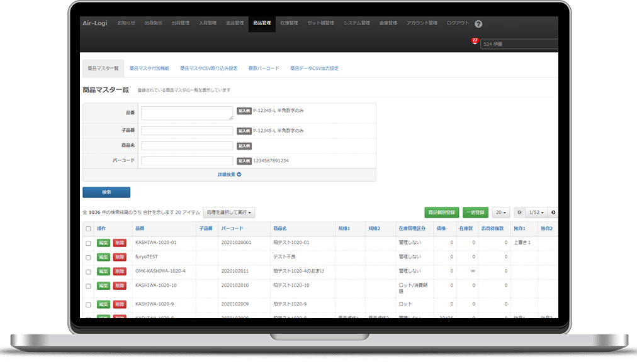The image size is (637, 364).
Task: Switch to the 複数バーコード tab
Action: [264, 68]
